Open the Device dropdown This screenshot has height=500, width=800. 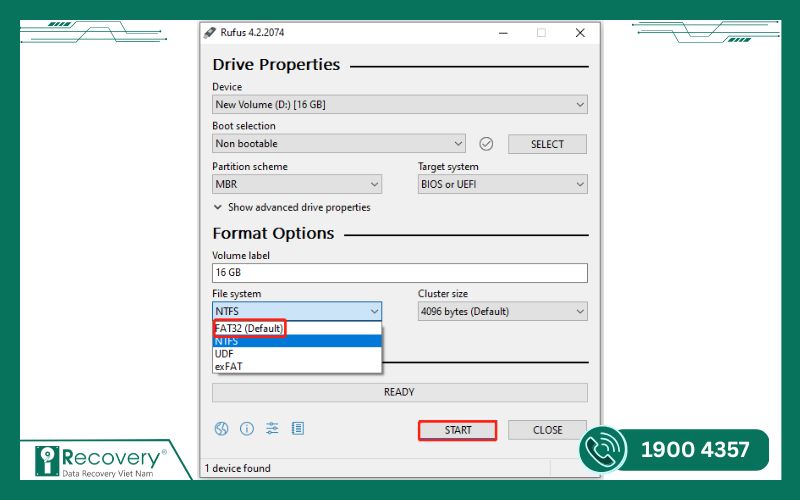(x=399, y=105)
